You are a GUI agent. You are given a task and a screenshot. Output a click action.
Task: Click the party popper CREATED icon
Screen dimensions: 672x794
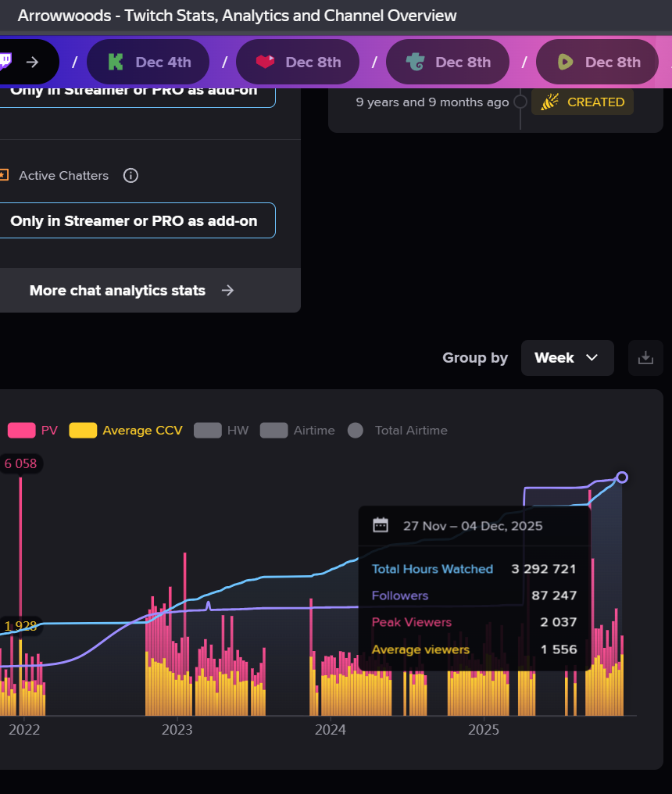click(x=549, y=102)
